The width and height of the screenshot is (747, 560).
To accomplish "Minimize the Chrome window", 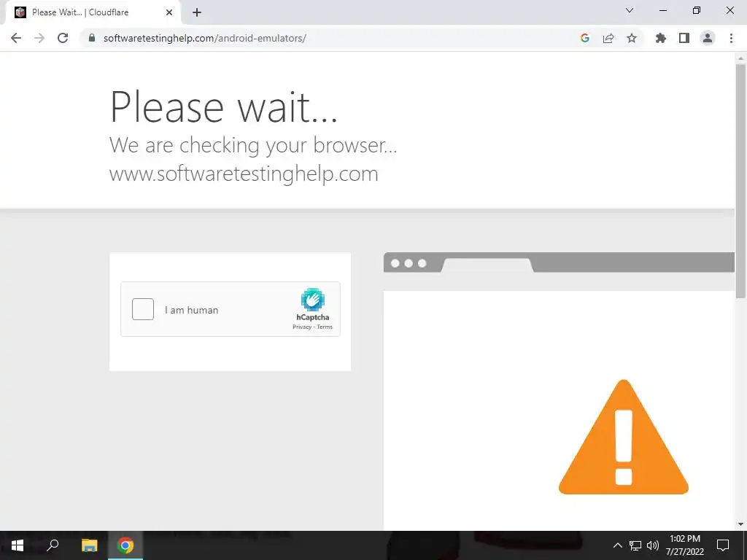I will coord(663,10).
